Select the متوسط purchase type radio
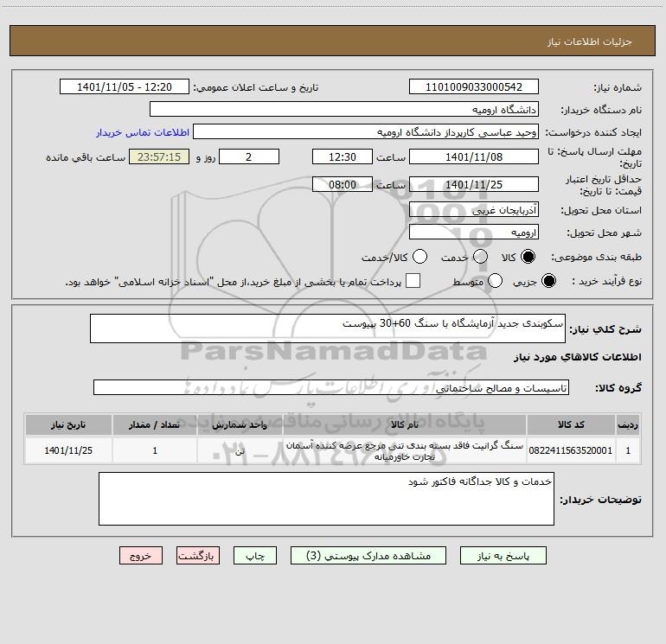Screen dimensions: 666x644 [495, 281]
